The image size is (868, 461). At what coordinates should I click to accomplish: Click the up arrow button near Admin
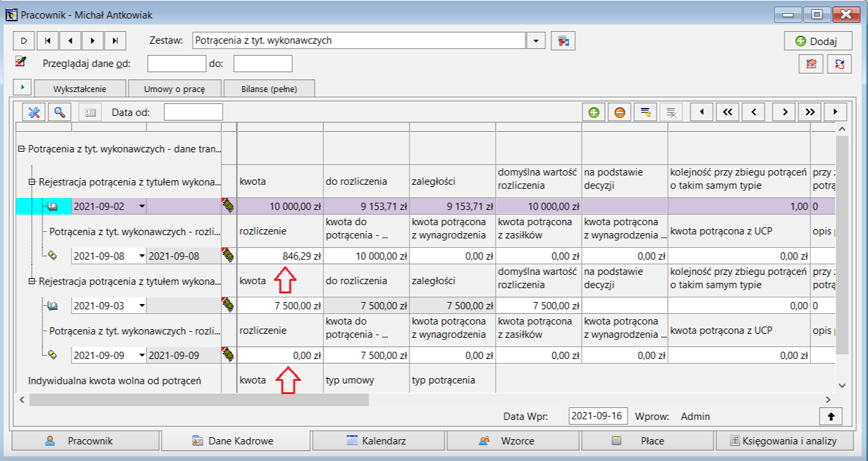tap(831, 416)
